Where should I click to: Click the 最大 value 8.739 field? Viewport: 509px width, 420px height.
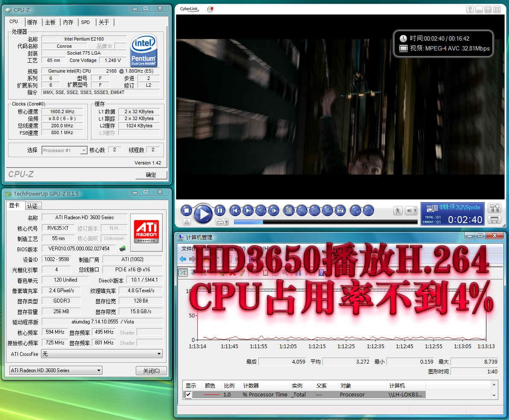(x=474, y=361)
